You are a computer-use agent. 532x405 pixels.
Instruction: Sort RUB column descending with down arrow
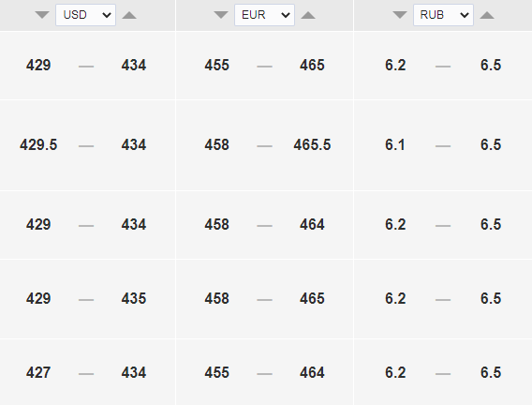400,15
